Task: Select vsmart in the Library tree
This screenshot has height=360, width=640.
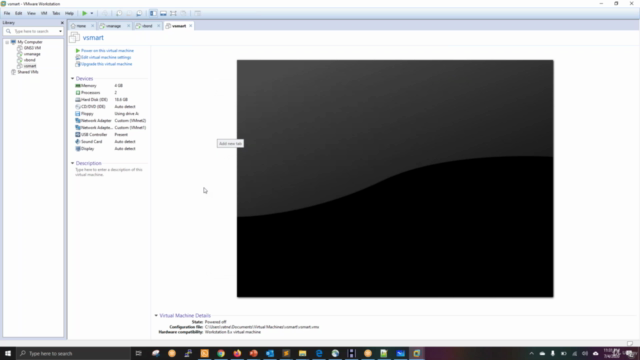Action: 30,66
